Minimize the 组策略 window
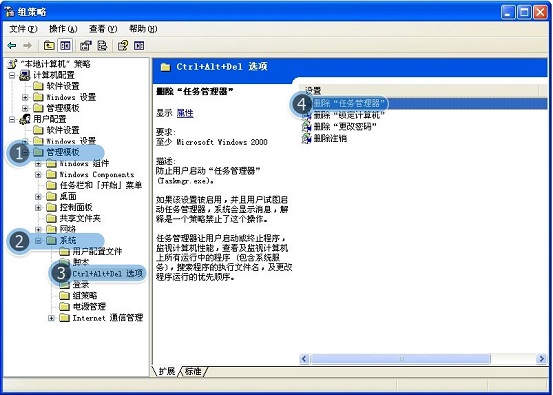 pos(508,12)
